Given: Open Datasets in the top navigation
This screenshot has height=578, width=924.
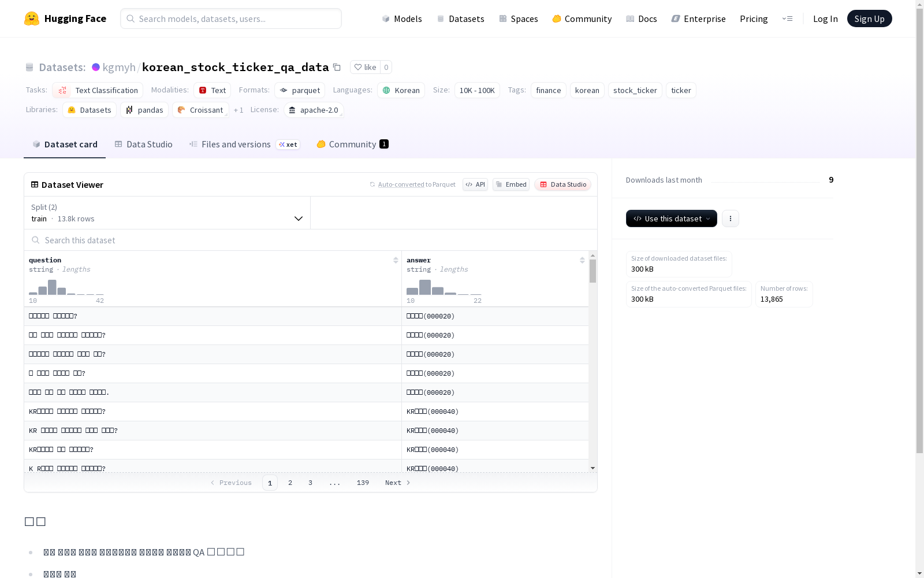Looking at the screenshot, I should tap(460, 18).
